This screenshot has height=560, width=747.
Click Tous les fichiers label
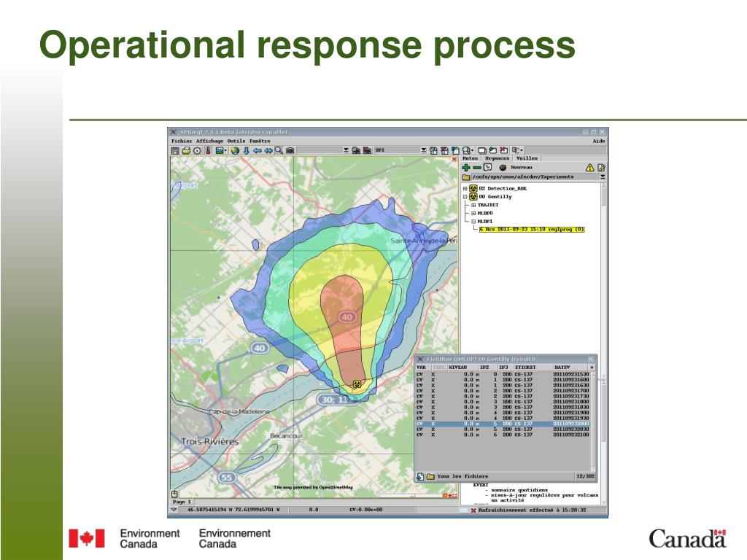click(x=462, y=476)
